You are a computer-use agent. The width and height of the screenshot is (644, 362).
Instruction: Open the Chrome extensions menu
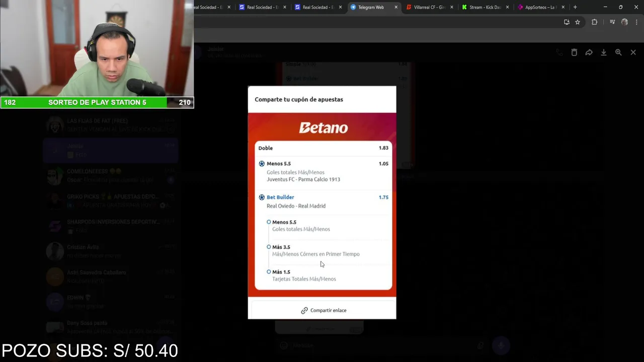click(x=594, y=22)
